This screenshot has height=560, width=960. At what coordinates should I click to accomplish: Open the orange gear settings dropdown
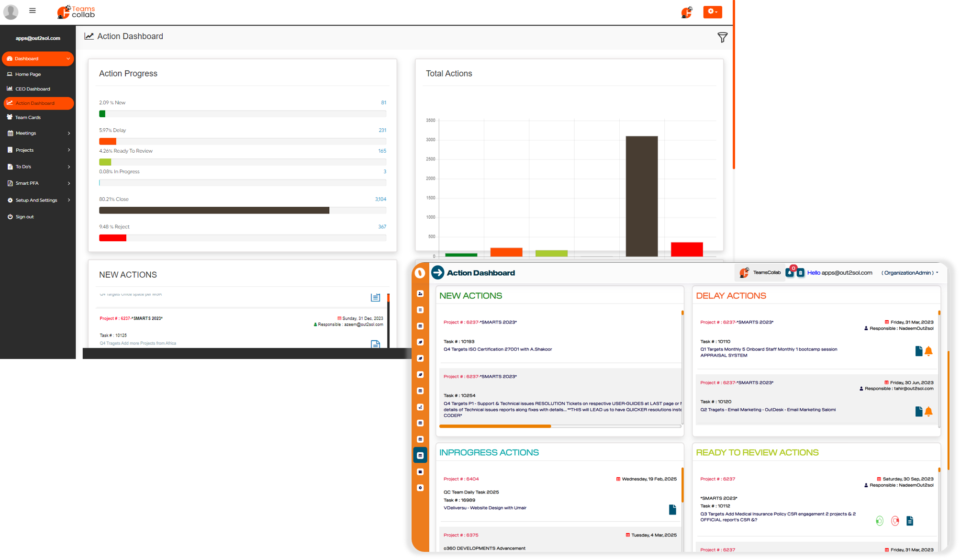click(712, 12)
